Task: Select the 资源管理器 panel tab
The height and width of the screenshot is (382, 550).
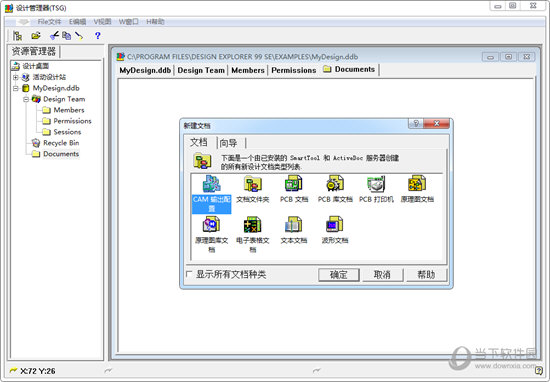Action: (34, 52)
